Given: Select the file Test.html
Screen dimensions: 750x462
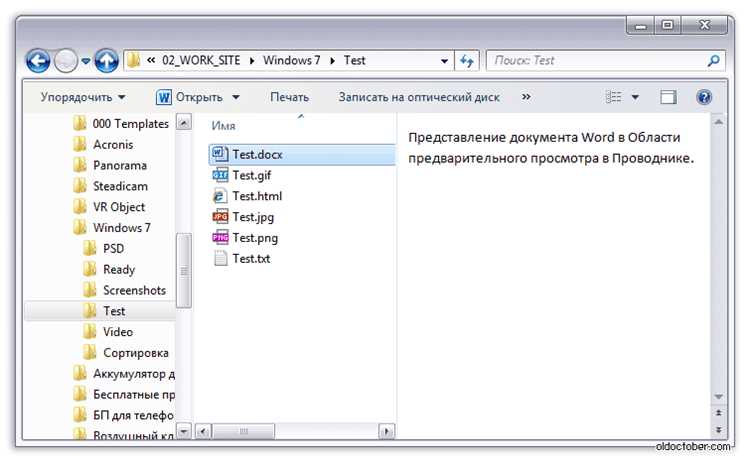Looking at the screenshot, I should [247, 196].
